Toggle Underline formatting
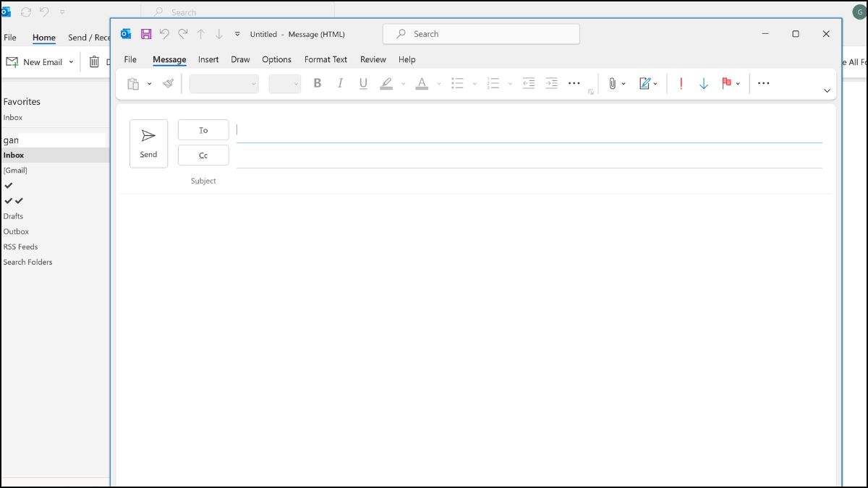The image size is (868, 488). click(363, 84)
